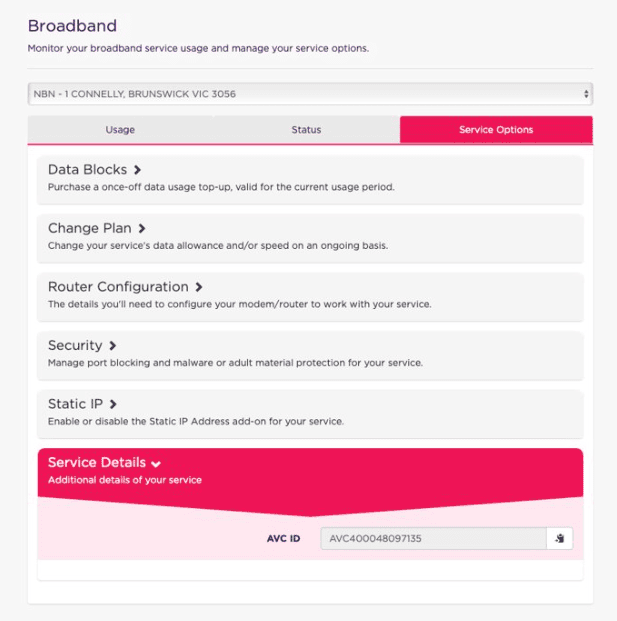The height and width of the screenshot is (621, 617).
Task: Click the Change Plan chevron arrow
Action: 143,229
